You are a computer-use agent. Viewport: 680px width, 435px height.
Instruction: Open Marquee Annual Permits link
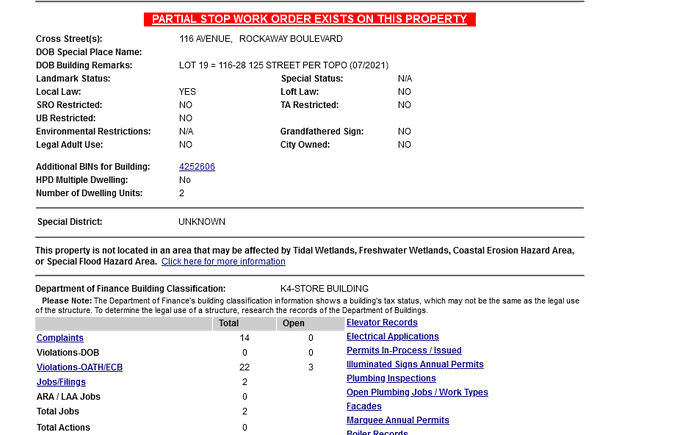coord(398,420)
